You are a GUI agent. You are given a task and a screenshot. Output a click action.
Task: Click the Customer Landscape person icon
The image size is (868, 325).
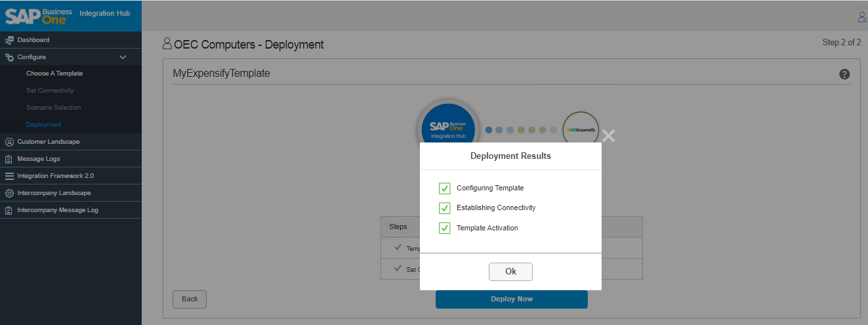9,142
